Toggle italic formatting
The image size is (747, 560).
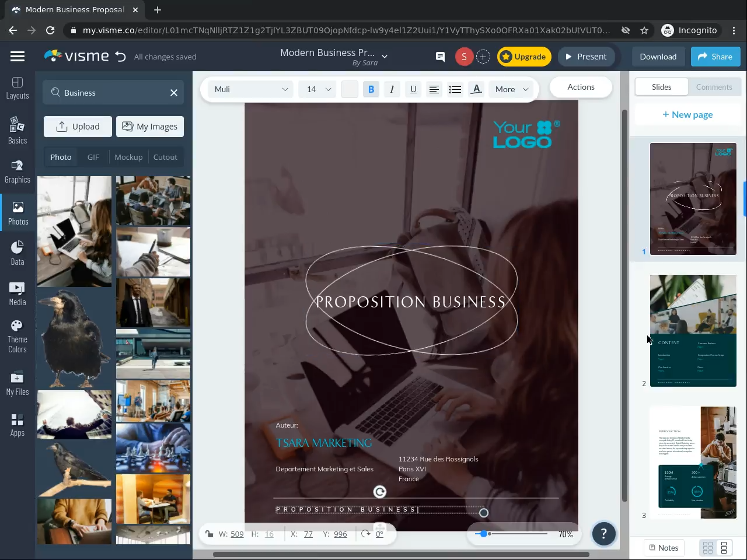tap(392, 89)
